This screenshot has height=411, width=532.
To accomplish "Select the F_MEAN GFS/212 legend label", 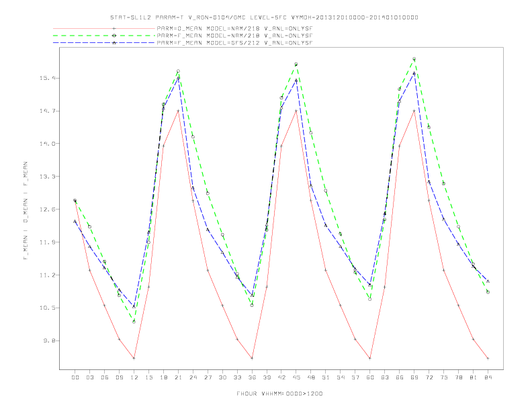I will point(234,43).
